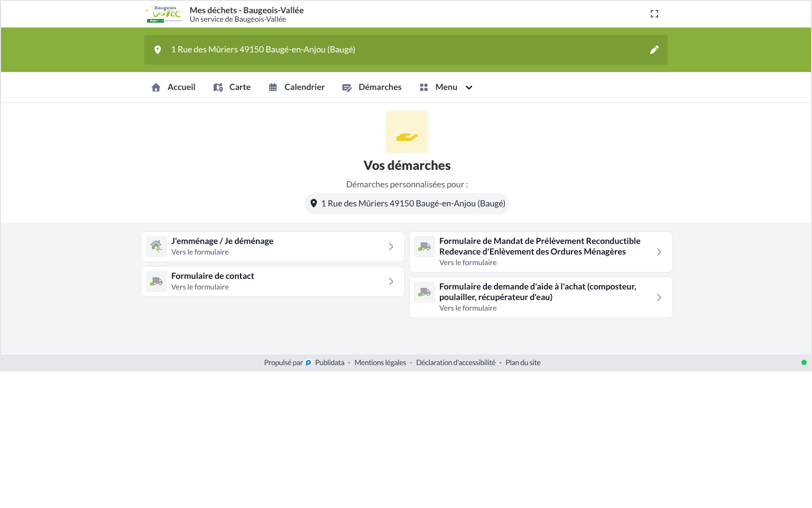Click 'Démarches personnalisées pour :' text
The width and height of the screenshot is (812, 508).
coord(407,184)
